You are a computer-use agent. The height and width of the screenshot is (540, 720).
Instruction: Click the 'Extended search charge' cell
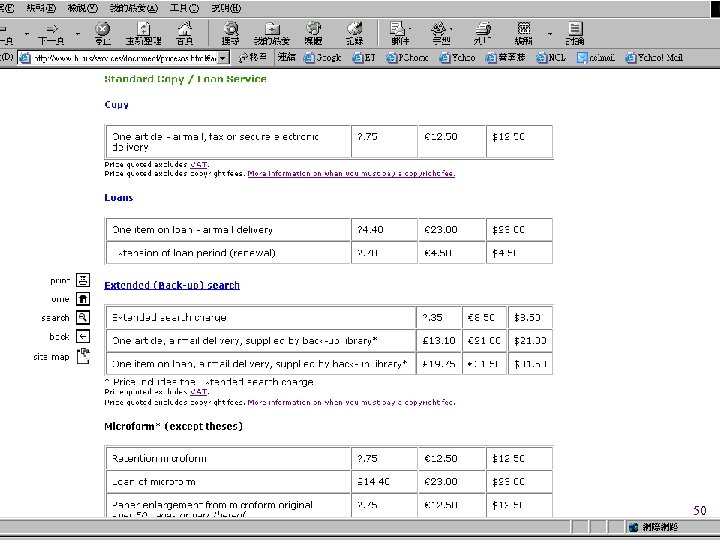[x=261, y=317]
